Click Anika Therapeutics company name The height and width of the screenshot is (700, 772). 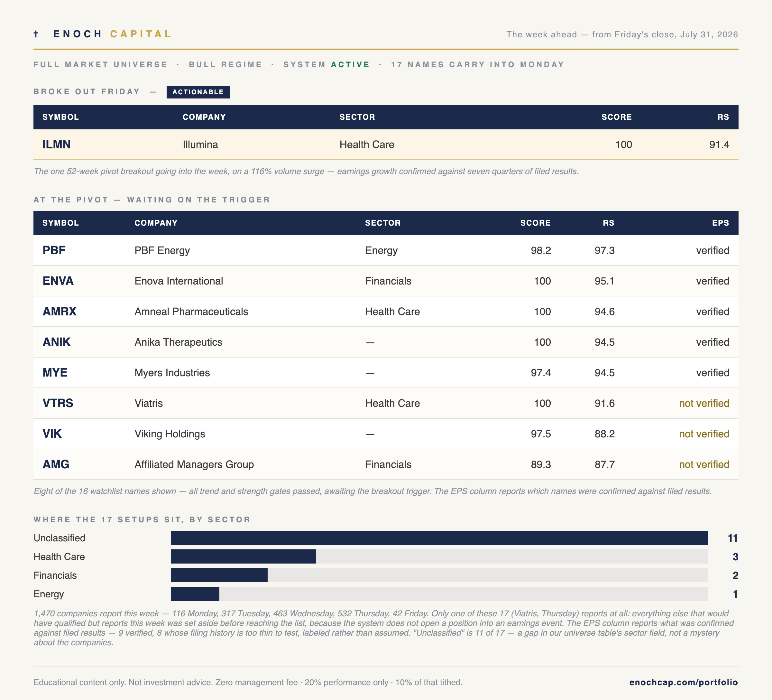[179, 342]
